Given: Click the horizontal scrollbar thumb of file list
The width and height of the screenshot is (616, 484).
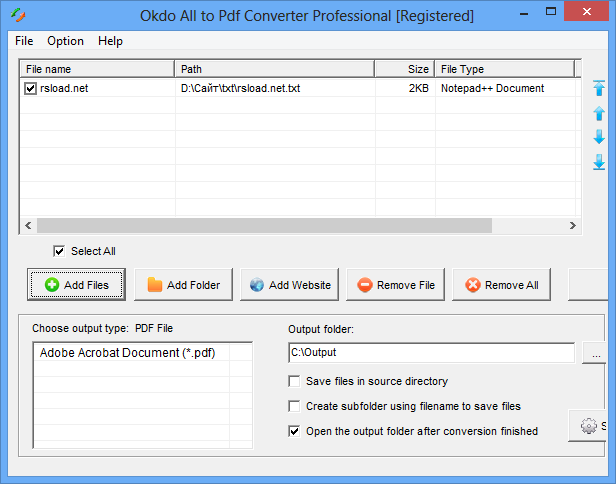Looking at the screenshot, I should point(264,226).
